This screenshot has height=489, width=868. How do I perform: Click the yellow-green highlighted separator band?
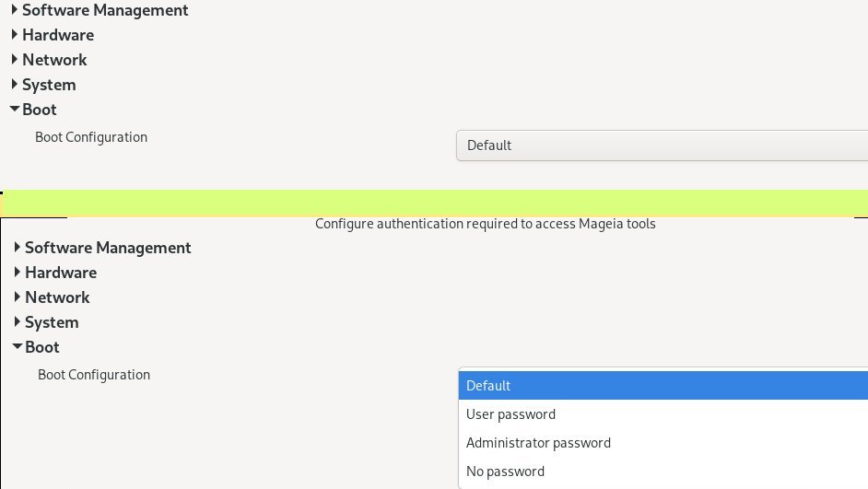point(434,203)
